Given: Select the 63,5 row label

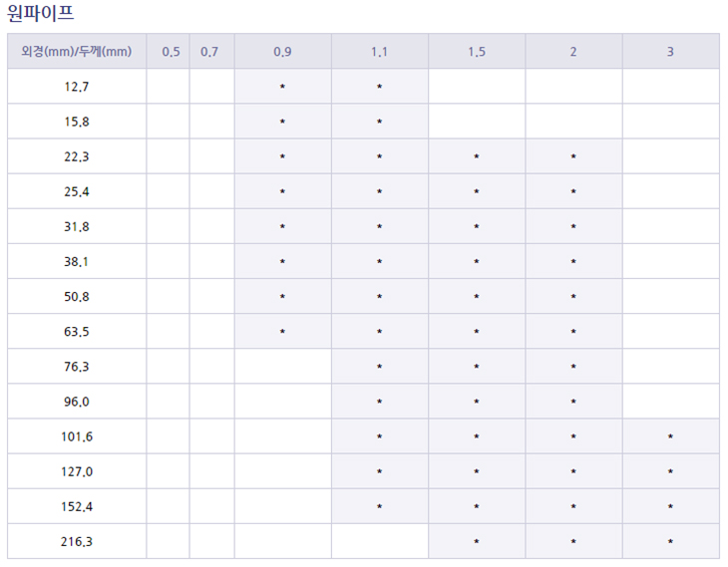Looking at the screenshot, I should tap(76, 331).
